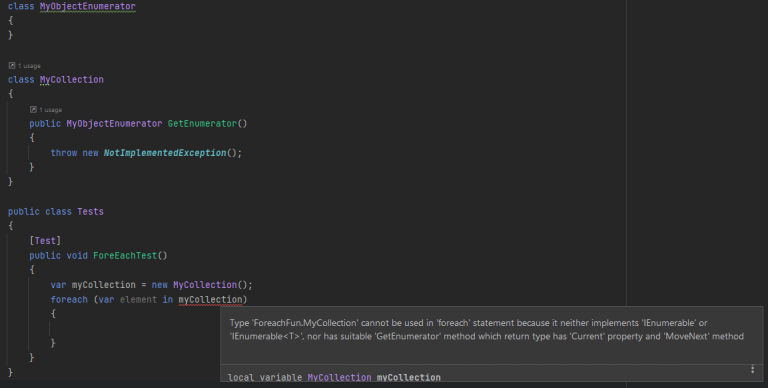Click the usage icon above GetEnumerator method
This screenshot has width=768, height=388.
click(x=33, y=110)
